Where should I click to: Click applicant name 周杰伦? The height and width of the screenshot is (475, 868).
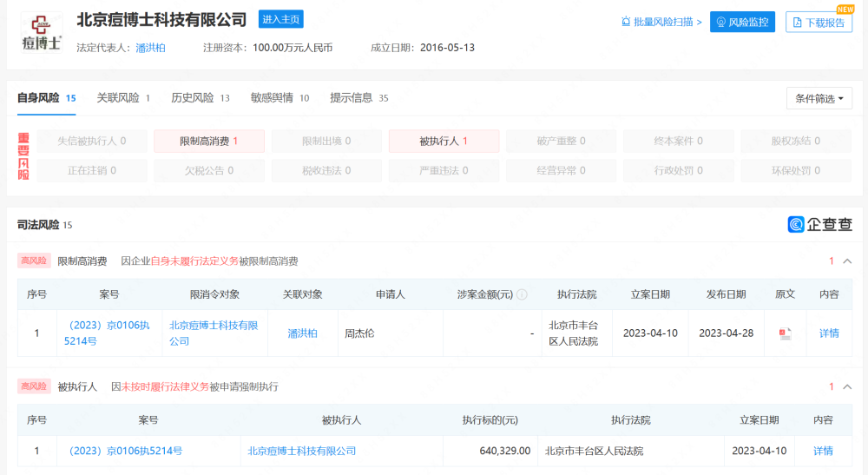click(360, 333)
